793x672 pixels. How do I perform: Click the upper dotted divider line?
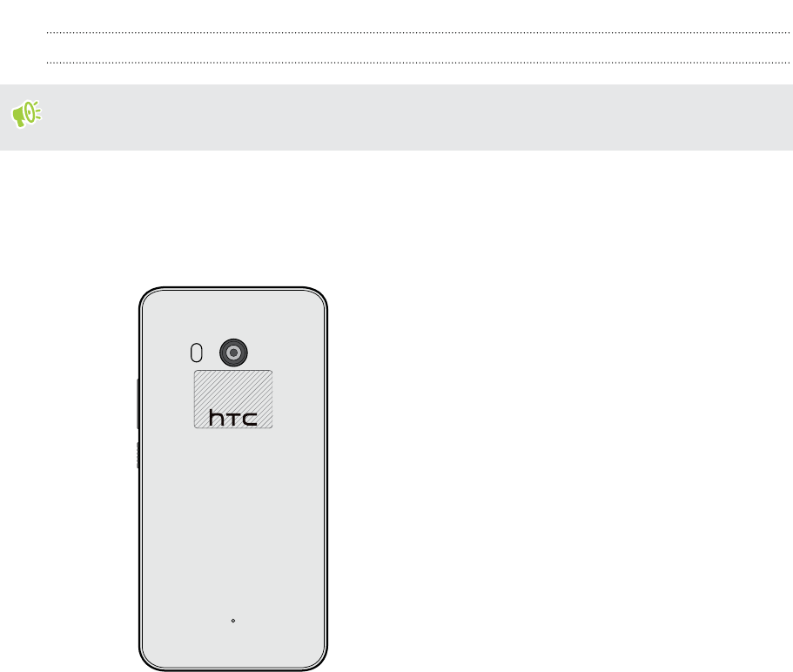click(418, 32)
